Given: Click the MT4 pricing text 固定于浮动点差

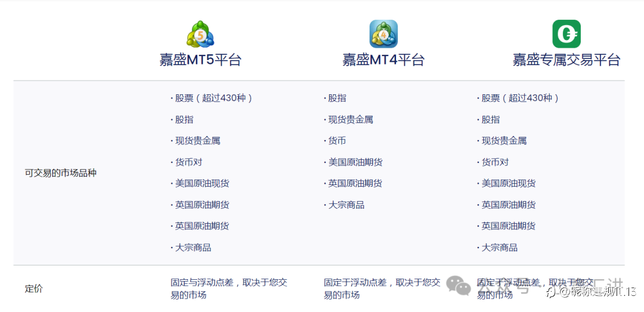Looking at the screenshot, I should click(355, 282).
